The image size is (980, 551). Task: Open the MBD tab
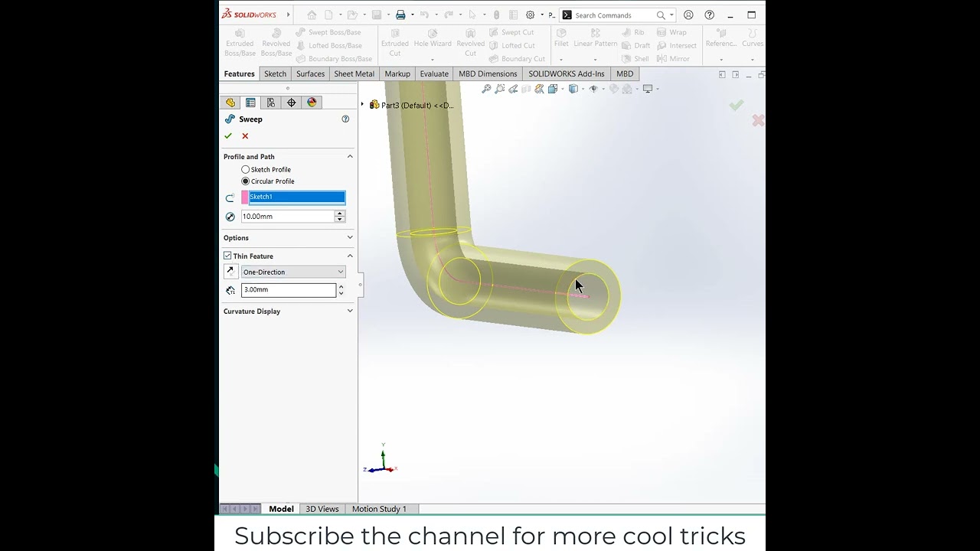625,74
